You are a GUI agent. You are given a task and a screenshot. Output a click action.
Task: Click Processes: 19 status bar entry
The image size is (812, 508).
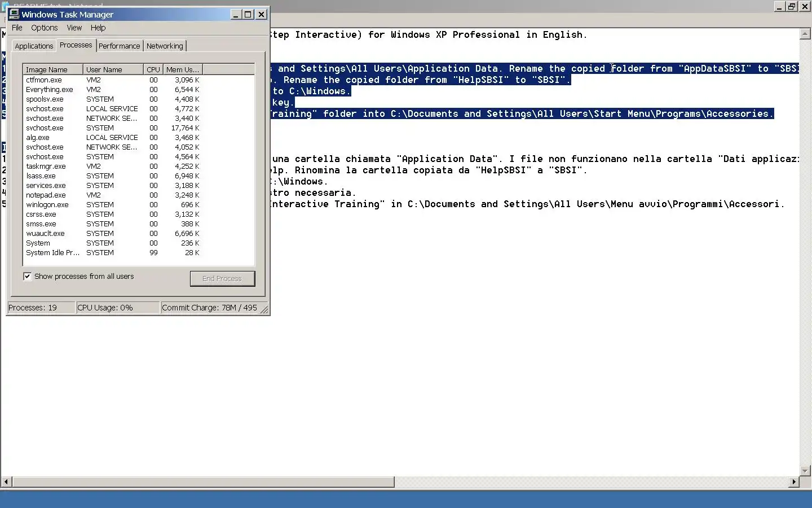click(x=41, y=308)
